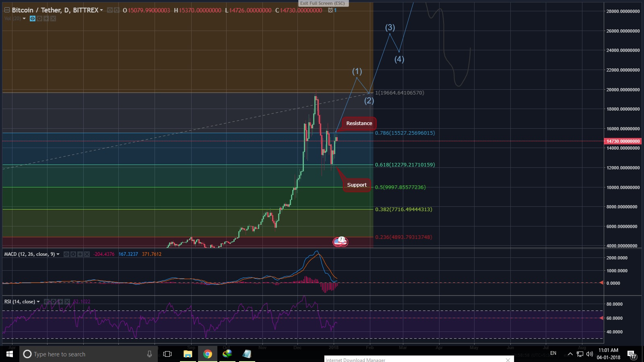Click Fibonacci level 0.786(15527.25696015) label
Viewport: 644px width, 362px height.
coord(405,133)
